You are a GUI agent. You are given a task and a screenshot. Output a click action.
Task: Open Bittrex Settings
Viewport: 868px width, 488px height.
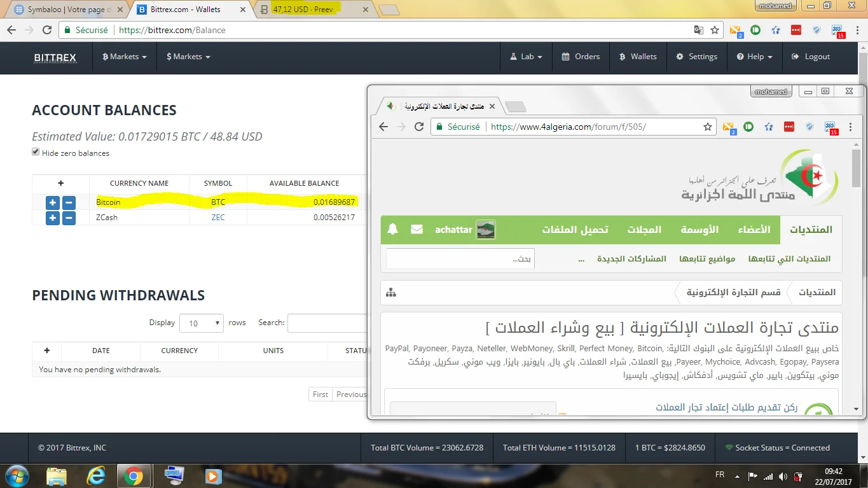point(696,57)
